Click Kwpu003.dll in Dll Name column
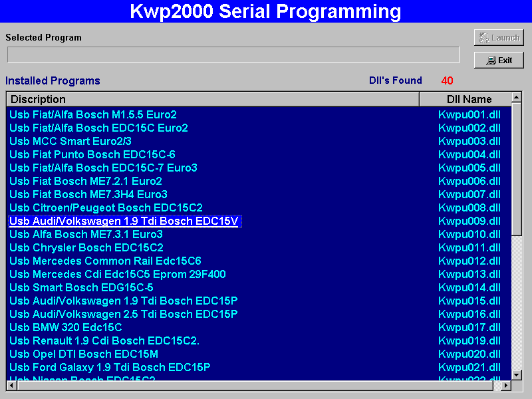This screenshot has width=532, height=399. coord(469,141)
